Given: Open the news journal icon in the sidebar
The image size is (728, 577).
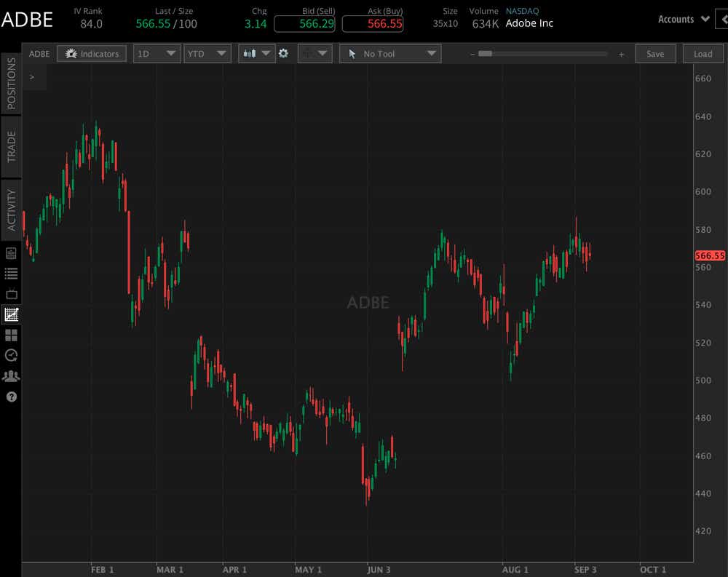Looking at the screenshot, I should (x=11, y=252).
